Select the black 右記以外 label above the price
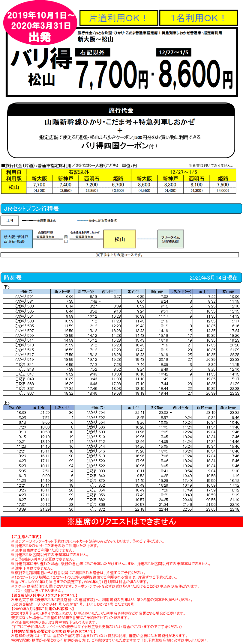Viewport: 243px width, 644px height. click(92, 52)
